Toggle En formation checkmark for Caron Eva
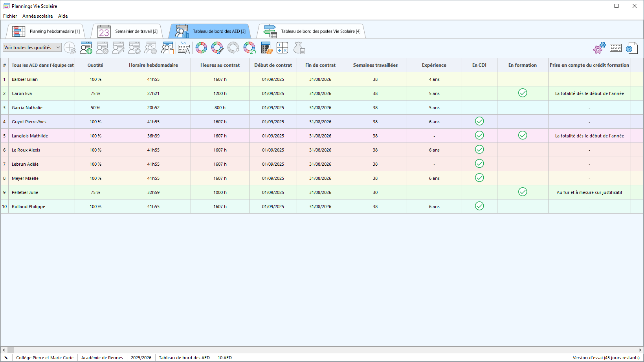644x362 pixels. coord(523,93)
